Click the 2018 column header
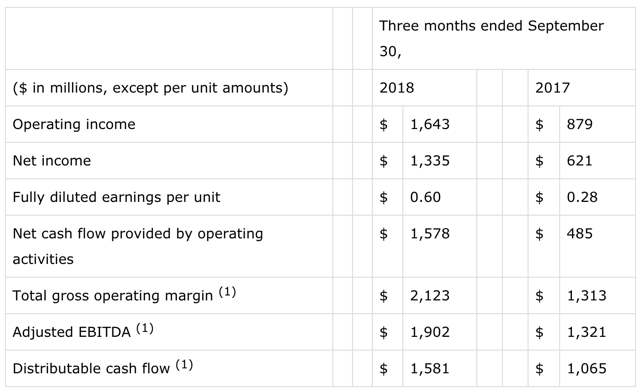The height and width of the screenshot is (392, 640). 397,88
